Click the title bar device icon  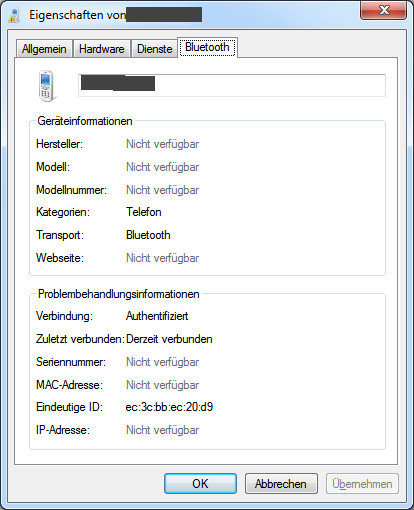tap(14, 15)
